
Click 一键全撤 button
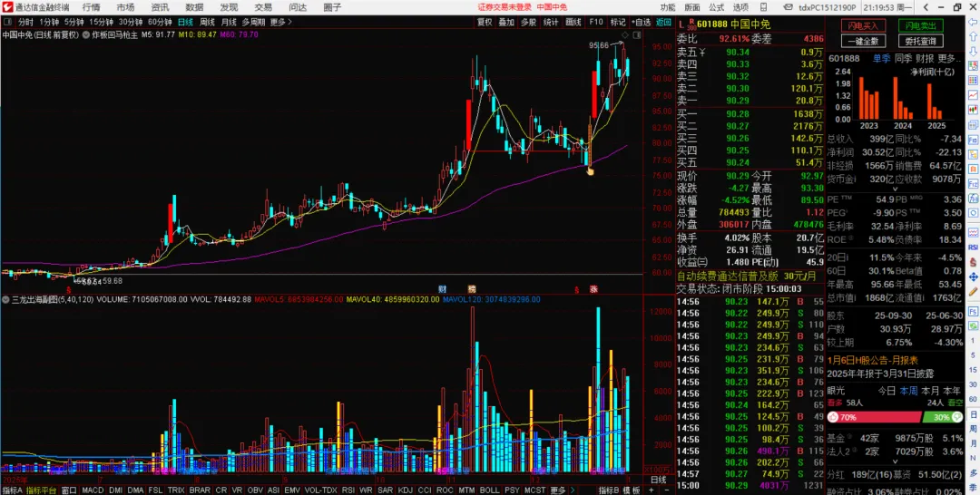coord(863,41)
